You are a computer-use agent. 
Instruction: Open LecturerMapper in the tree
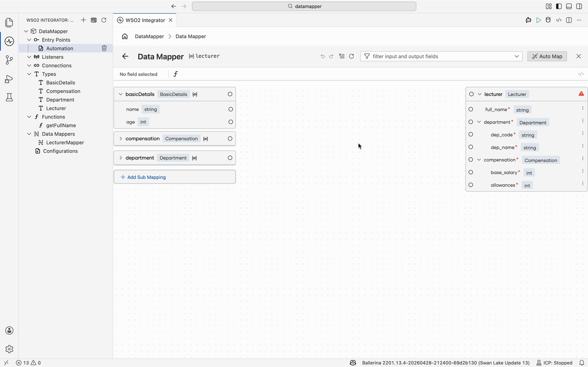tap(65, 143)
